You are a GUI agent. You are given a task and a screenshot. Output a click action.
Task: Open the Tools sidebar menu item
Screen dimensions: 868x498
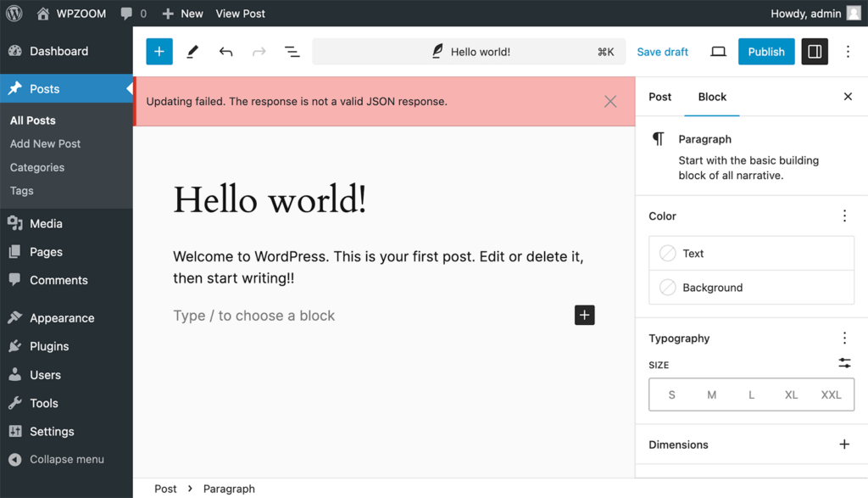[66, 403]
